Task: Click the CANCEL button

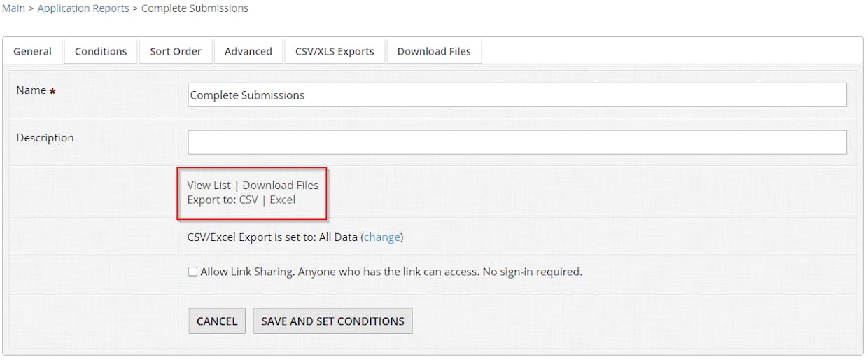Action: click(x=217, y=321)
